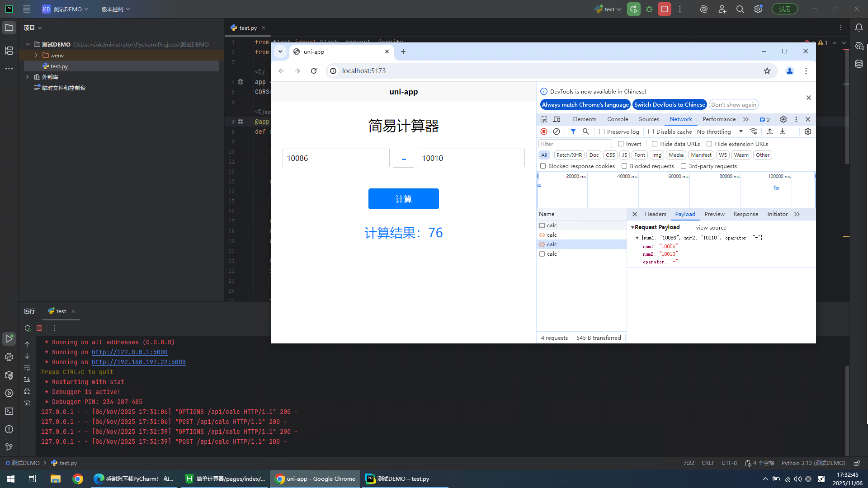868x488 pixels.
Task: Open the Response tab of the request
Action: pyautogui.click(x=745, y=214)
